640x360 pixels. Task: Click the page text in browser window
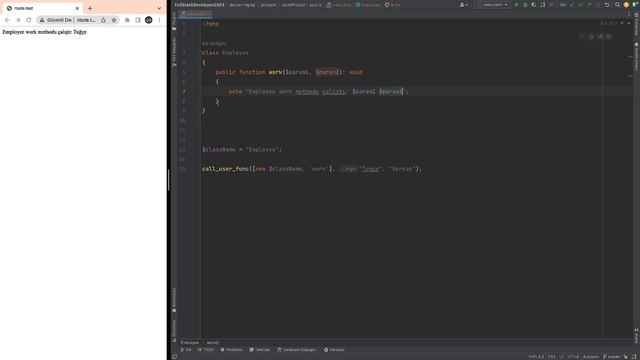point(44,32)
